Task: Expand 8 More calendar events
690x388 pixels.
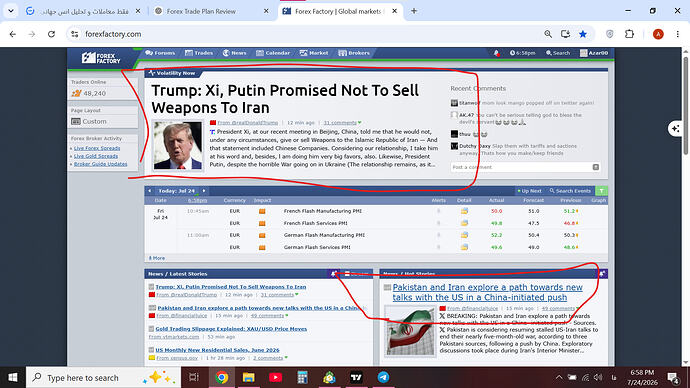Action: tap(157, 258)
